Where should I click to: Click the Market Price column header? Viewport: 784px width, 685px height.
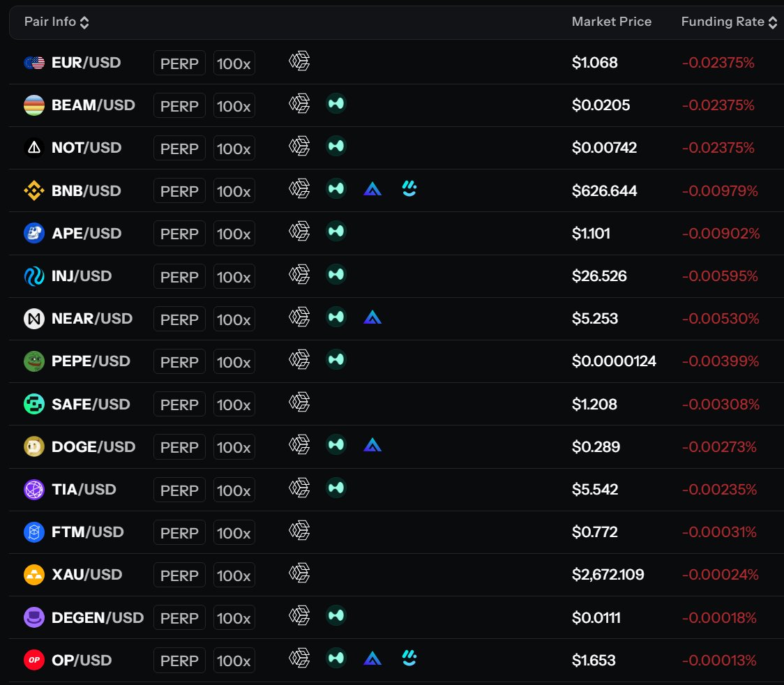click(x=612, y=22)
